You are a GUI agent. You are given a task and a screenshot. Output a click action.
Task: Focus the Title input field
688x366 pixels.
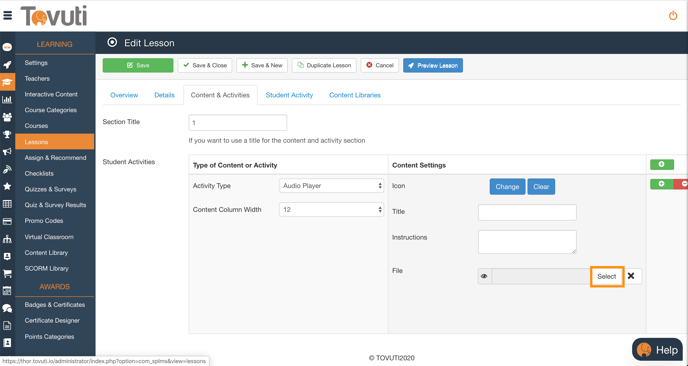pos(527,212)
